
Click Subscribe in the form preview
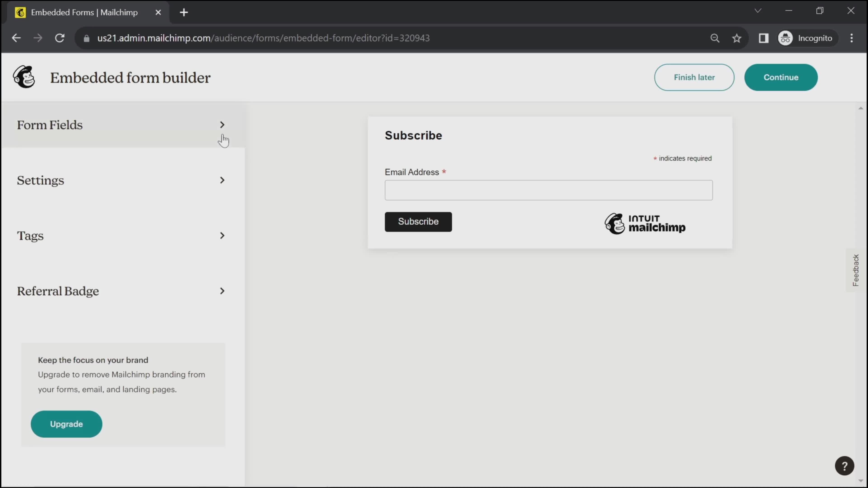[418, 222]
